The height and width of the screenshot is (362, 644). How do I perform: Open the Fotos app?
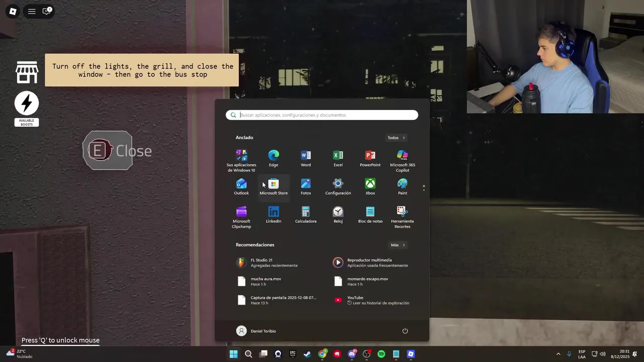pyautogui.click(x=306, y=187)
